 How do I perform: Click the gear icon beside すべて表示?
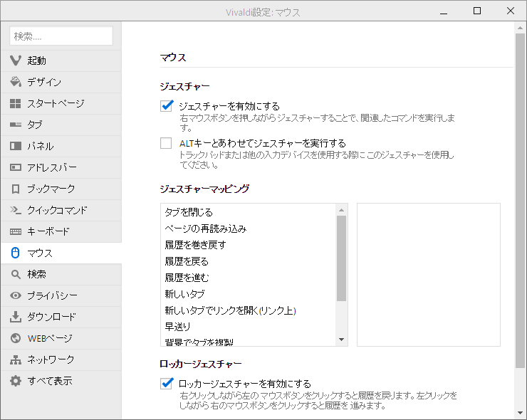[16, 381]
